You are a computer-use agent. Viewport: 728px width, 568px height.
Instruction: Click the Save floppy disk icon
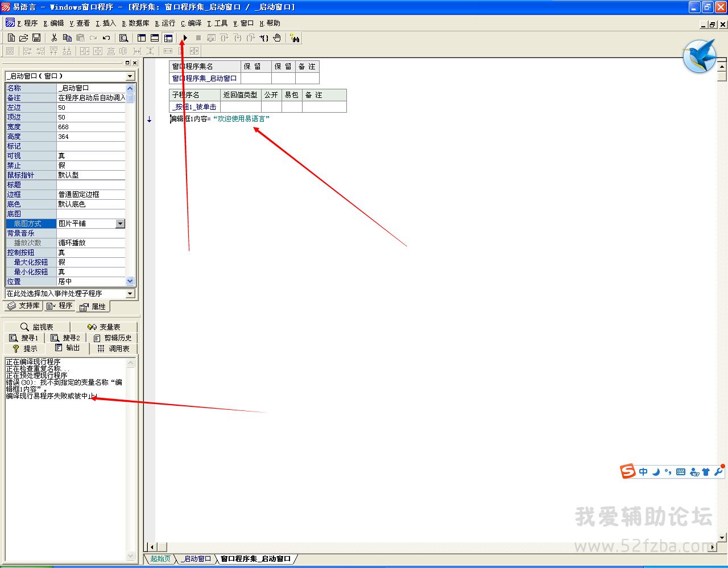36,38
